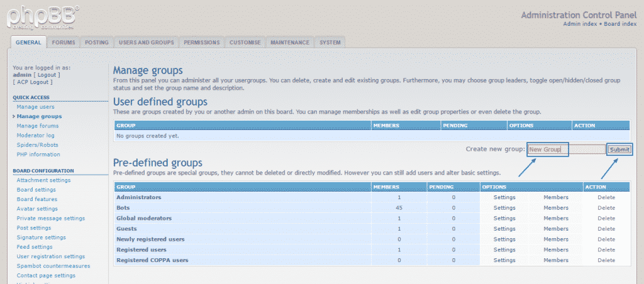Viewport: 644px width, 284px height.
Task: Open Spambot countermeasures
Action: (x=53, y=266)
